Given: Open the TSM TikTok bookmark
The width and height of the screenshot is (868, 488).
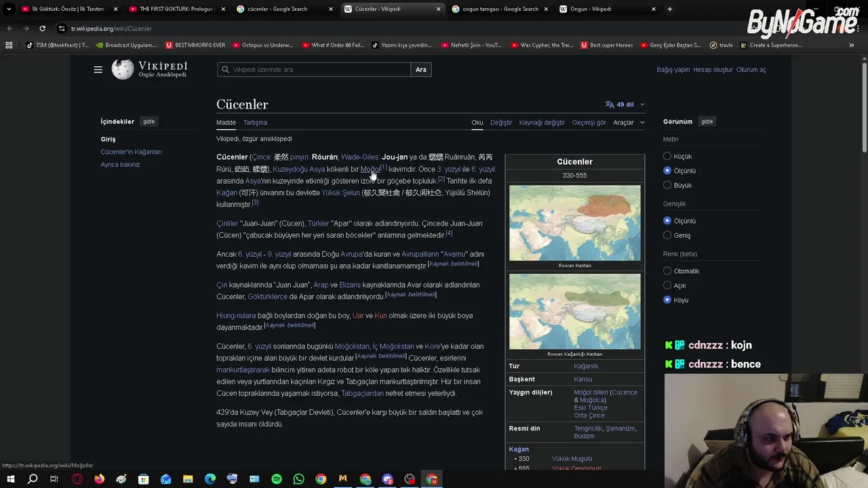Looking at the screenshot, I should pos(57,45).
